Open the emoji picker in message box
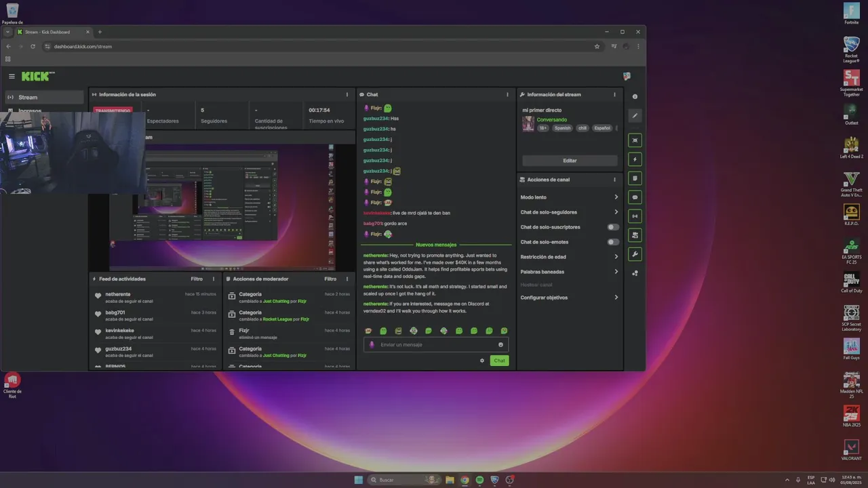The height and width of the screenshot is (488, 868). pyautogui.click(x=500, y=344)
